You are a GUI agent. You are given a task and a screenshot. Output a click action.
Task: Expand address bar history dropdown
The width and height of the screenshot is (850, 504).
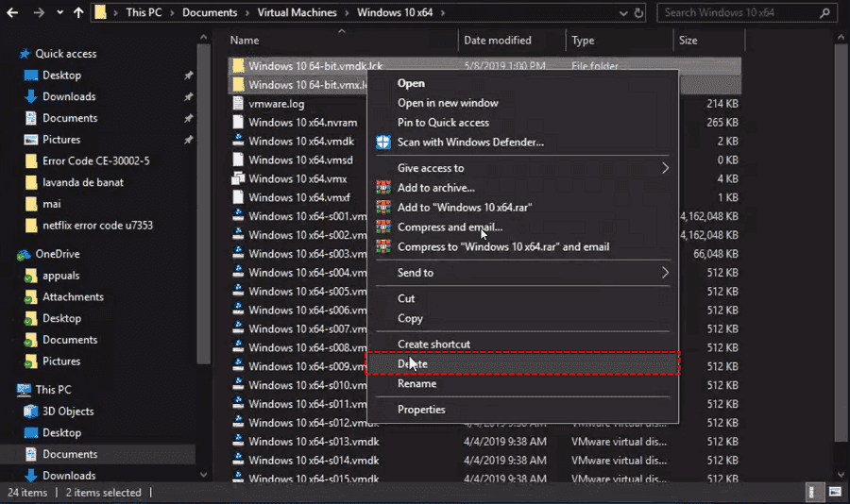click(623, 13)
